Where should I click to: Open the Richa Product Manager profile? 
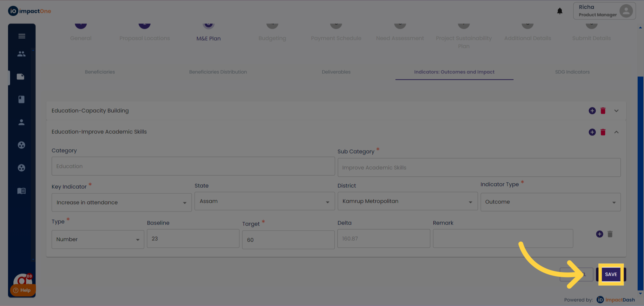point(604,11)
